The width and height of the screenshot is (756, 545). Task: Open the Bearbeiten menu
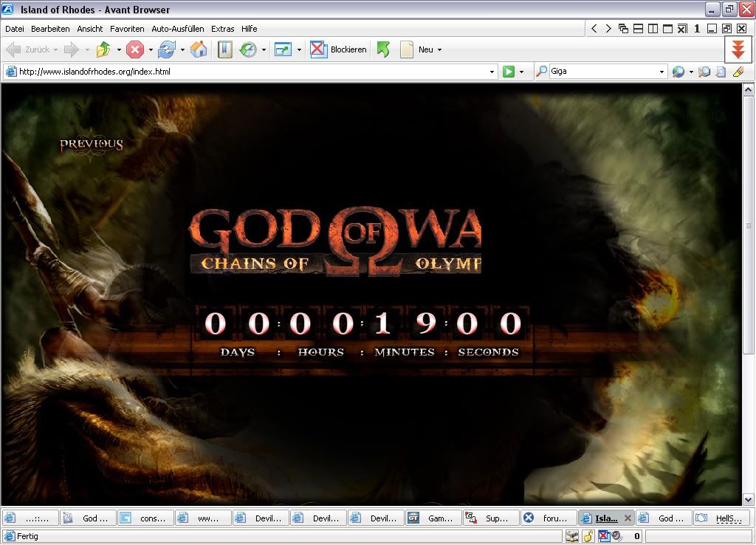point(50,29)
